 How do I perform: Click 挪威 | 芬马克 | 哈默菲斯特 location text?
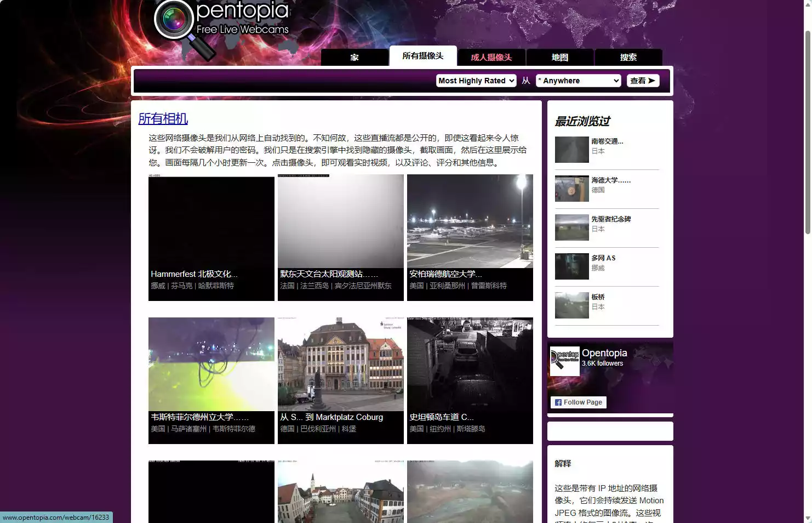192,286
